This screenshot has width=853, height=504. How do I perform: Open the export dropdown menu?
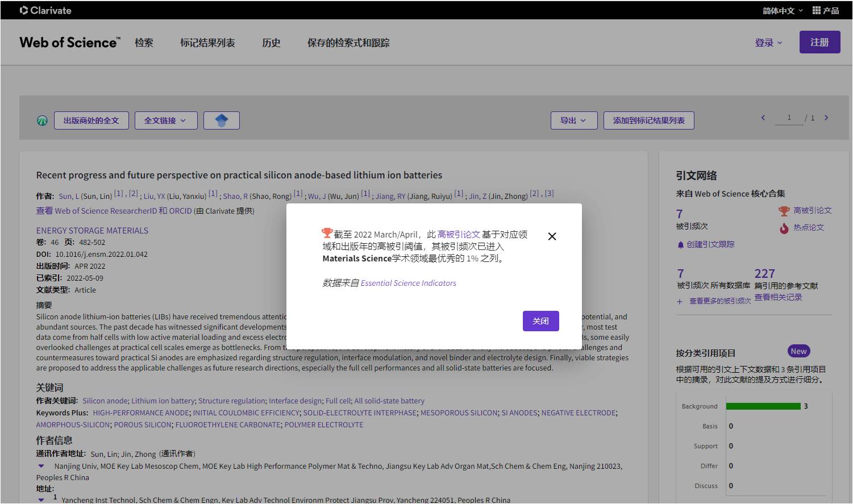click(573, 120)
